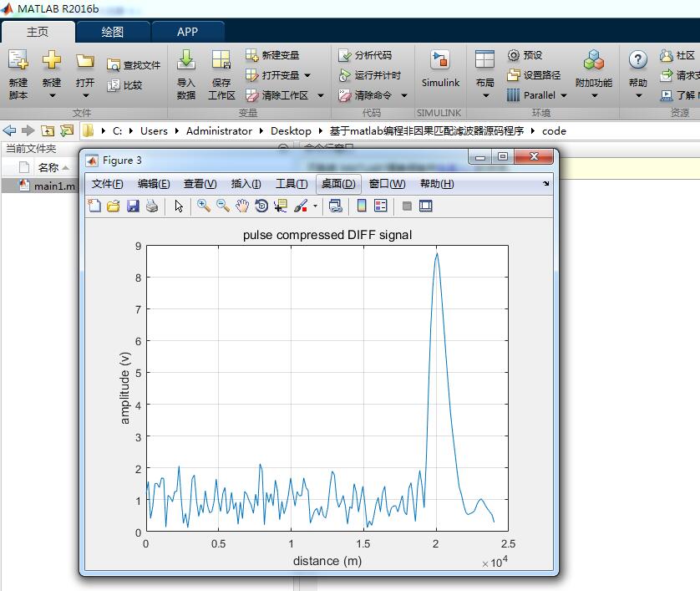The height and width of the screenshot is (591, 700).
Task: Open Insert (插入) menu in Figure 3
Action: [246, 184]
